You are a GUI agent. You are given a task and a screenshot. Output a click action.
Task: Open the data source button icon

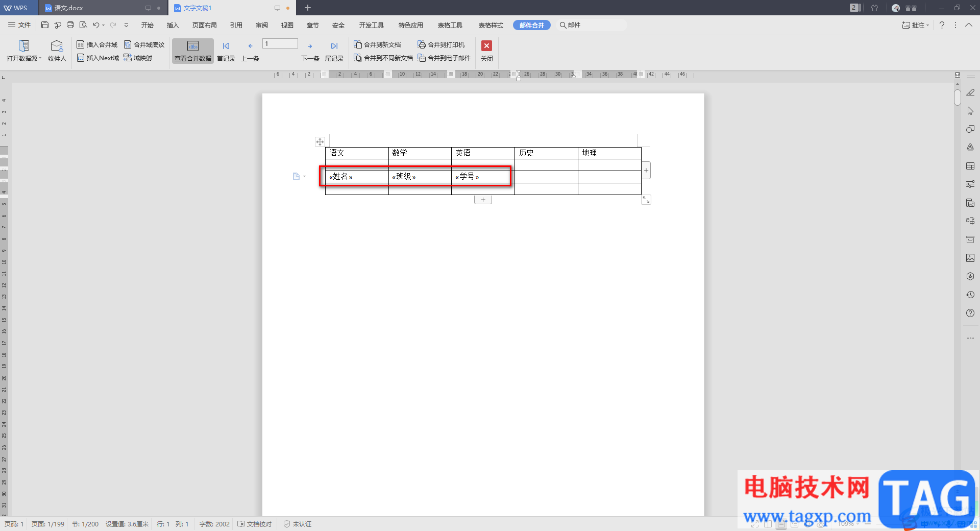click(23, 45)
